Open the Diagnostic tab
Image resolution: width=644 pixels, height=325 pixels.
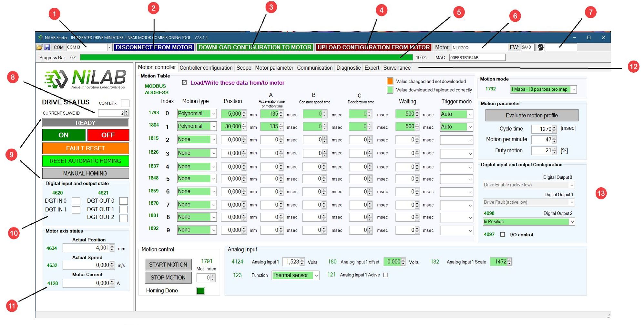coord(348,68)
